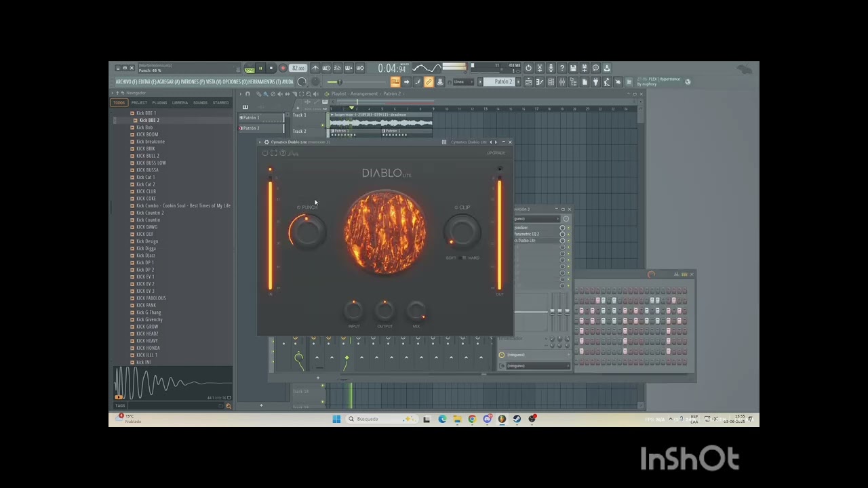The width and height of the screenshot is (868, 488).
Task: Select Patrón 1 in the pattern picker
Action: [262, 118]
